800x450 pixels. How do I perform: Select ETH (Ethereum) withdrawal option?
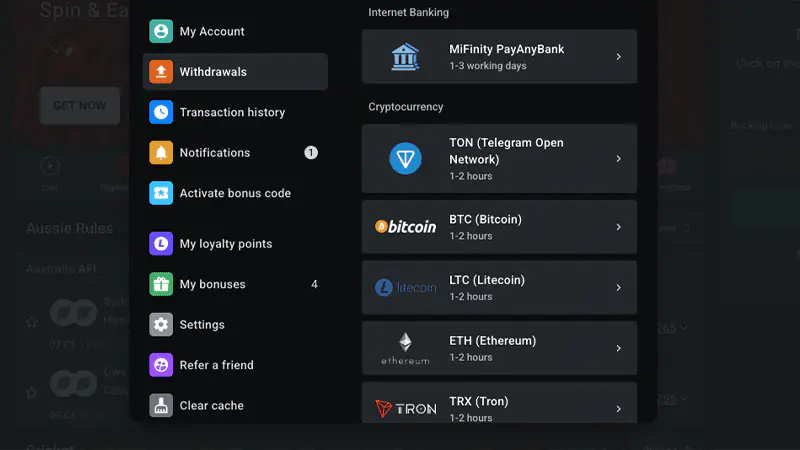pyautogui.click(x=499, y=348)
